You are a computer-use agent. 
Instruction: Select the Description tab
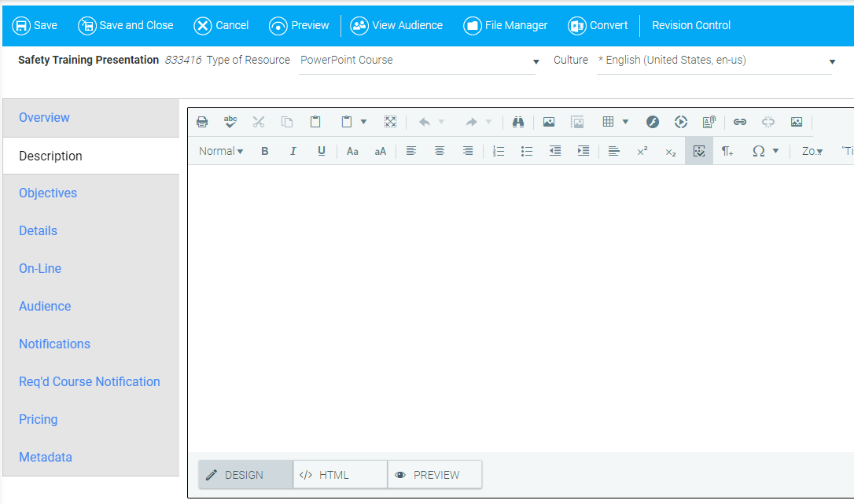click(50, 156)
